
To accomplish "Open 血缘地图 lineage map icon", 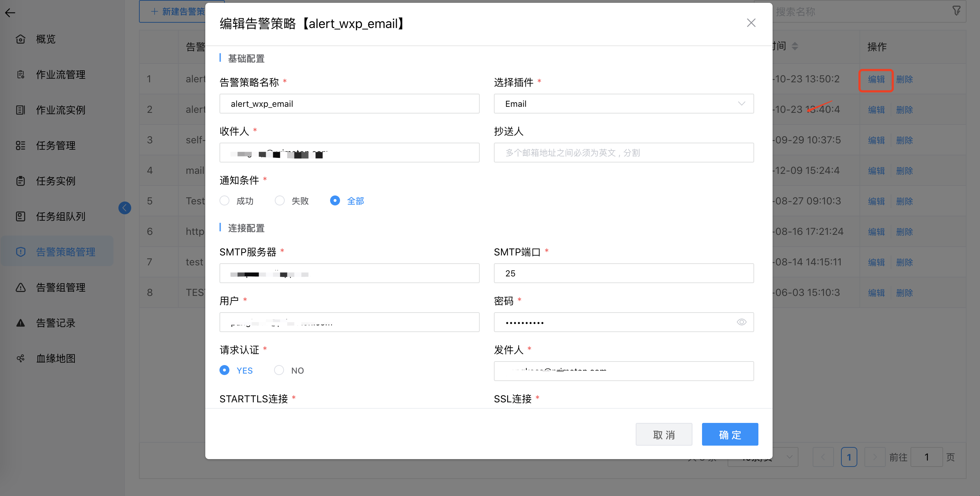I will coord(21,358).
